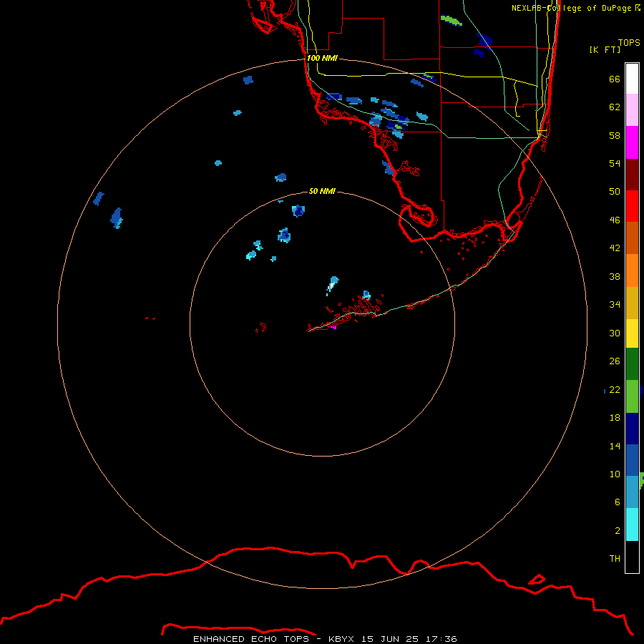
Task: Select the 2 label beside the color bar
Action: point(618,531)
